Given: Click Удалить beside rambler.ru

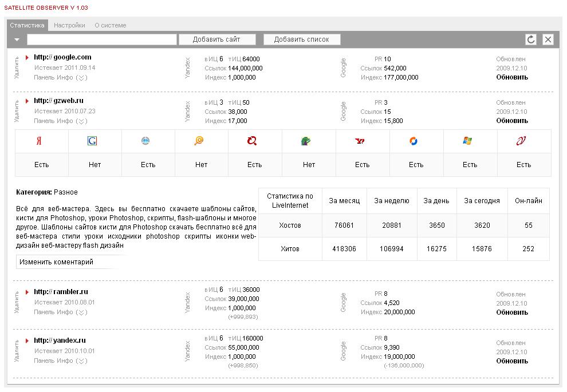Looking at the screenshot, I should tap(17, 303).
